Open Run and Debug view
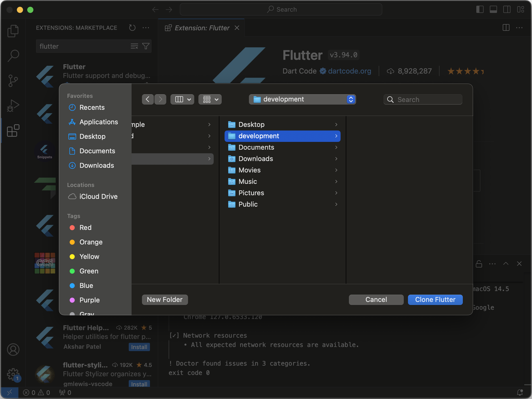Image resolution: width=532 pixels, height=399 pixels. (x=13, y=106)
